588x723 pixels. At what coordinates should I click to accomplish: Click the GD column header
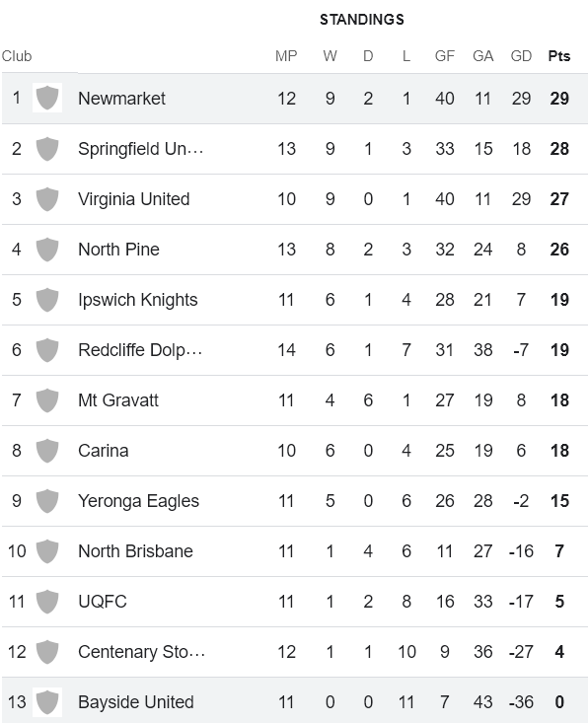[x=521, y=56]
